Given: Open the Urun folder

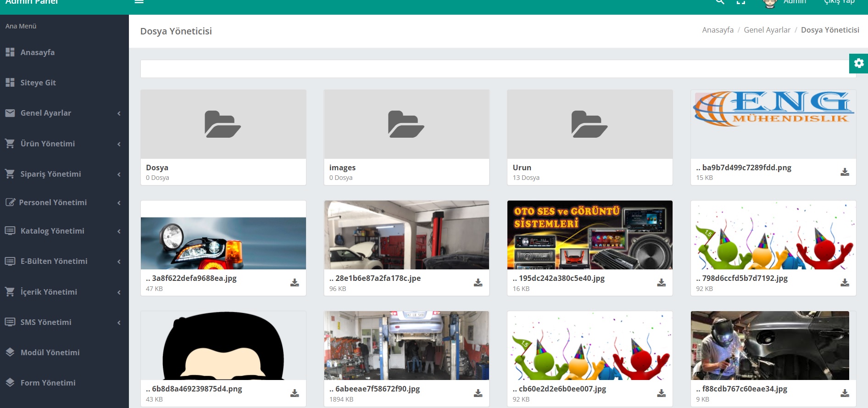Looking at the screenshot, I should tap(590, 124).
